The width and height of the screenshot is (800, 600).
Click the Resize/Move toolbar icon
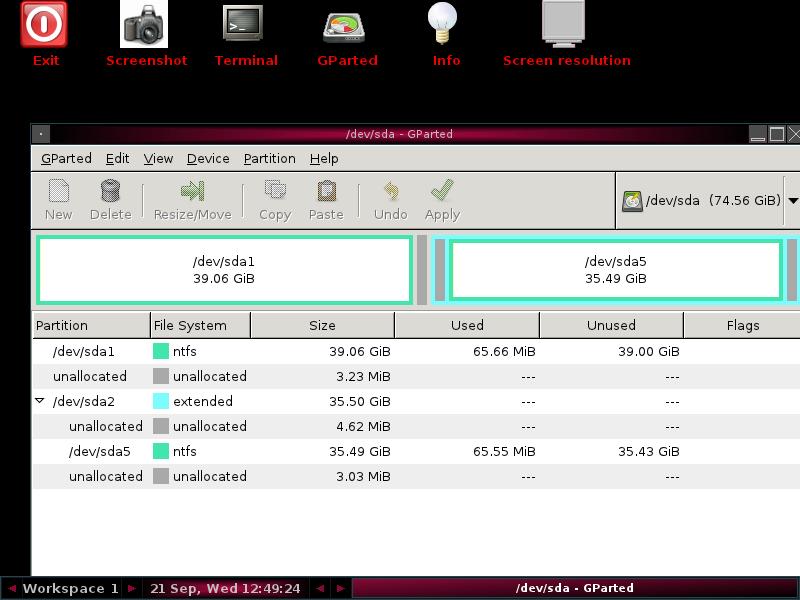[193, 197]
